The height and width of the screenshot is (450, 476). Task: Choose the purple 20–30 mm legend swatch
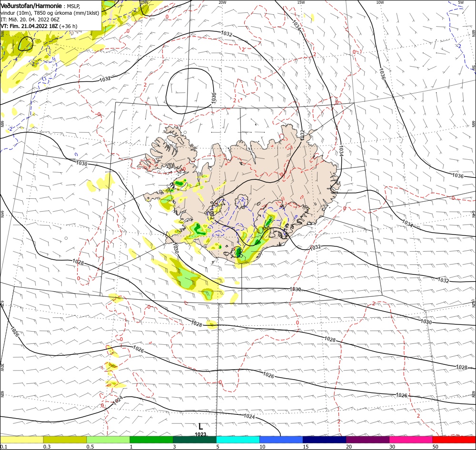[367, 440]
